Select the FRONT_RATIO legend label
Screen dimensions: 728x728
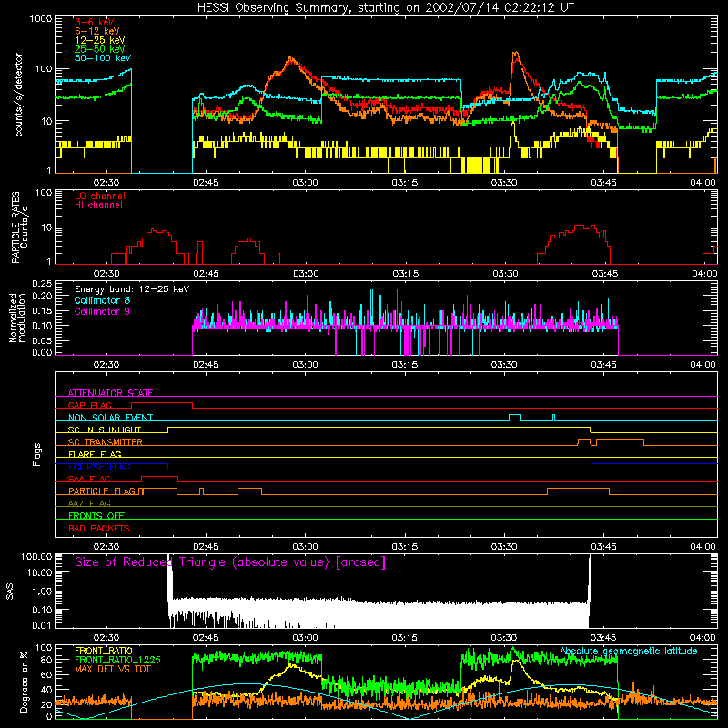104,651
